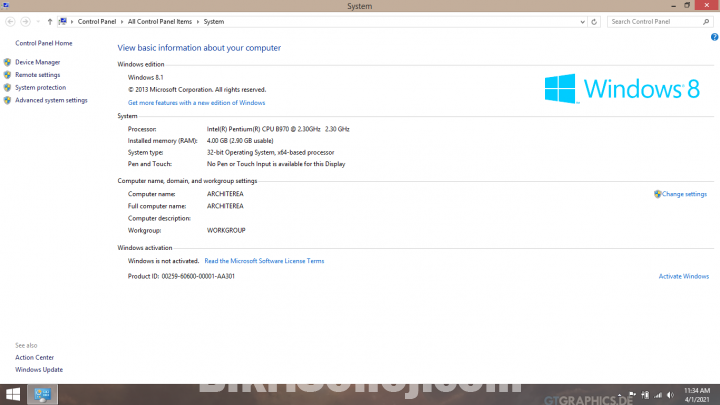Click the Forward navigation arrow
This screenshot has width=720, height=405.
pos(25,22)
